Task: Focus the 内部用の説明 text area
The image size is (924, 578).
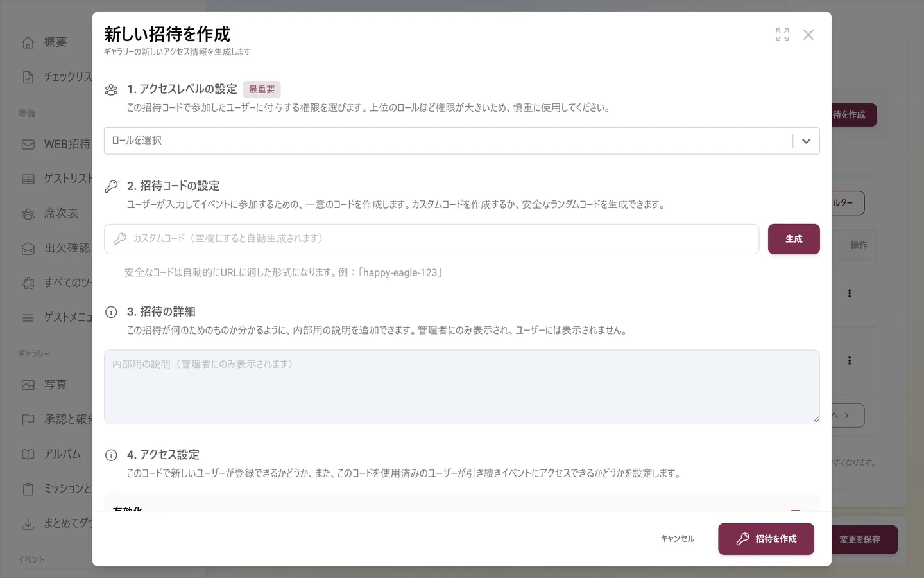Action: tap(462, 387)
